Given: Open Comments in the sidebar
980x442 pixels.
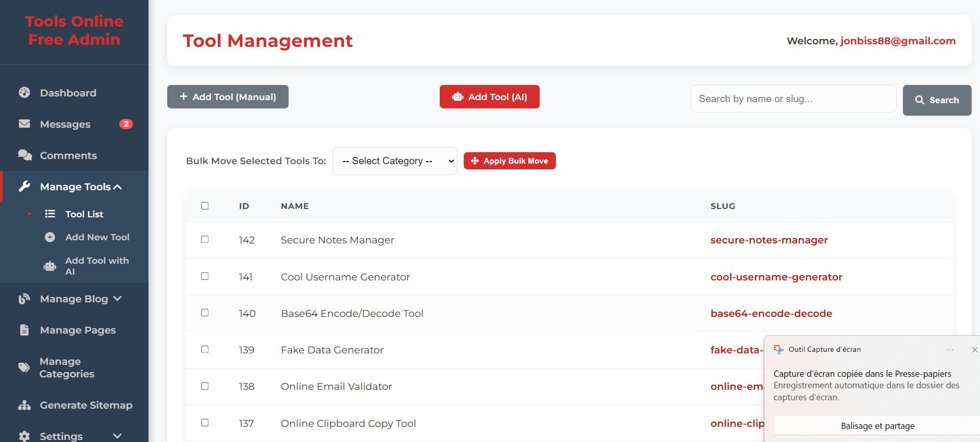Looking at the screenshot, I should tap(74, 155).
